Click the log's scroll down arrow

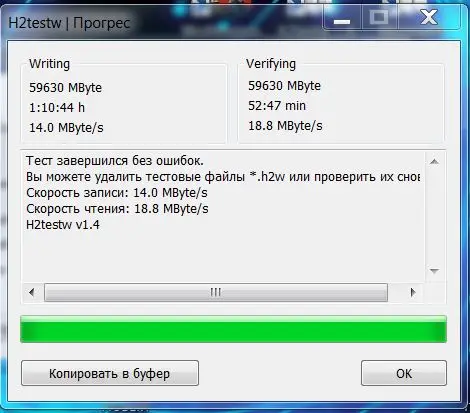point(434,271)
